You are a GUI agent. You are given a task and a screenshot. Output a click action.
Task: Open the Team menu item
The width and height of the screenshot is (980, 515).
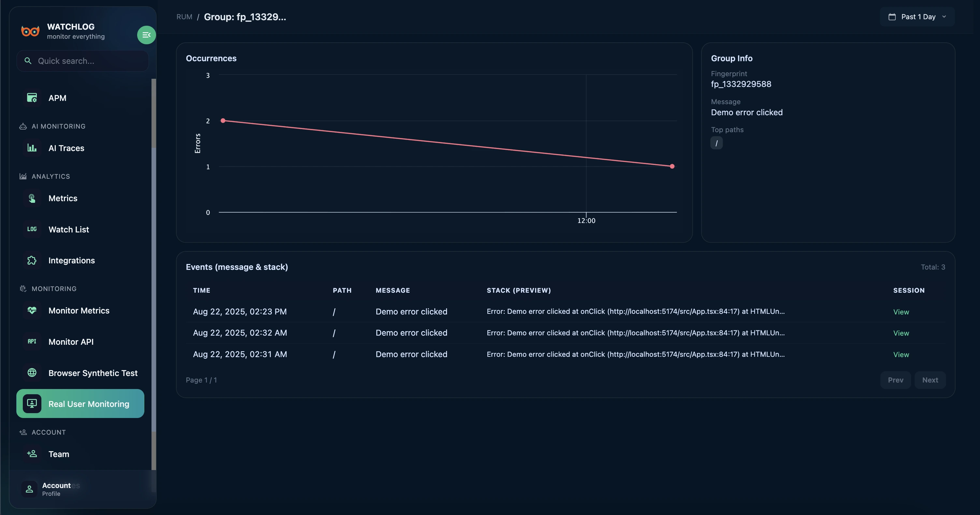pos(59,454)
